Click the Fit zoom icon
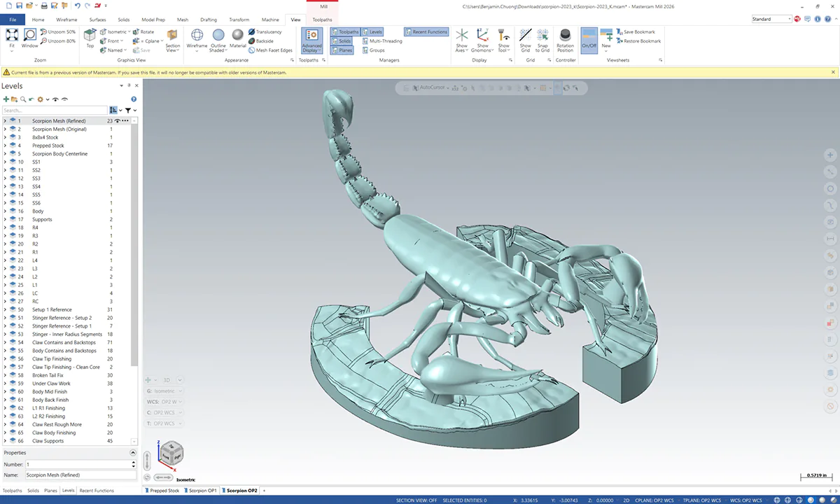 (12, 35)
